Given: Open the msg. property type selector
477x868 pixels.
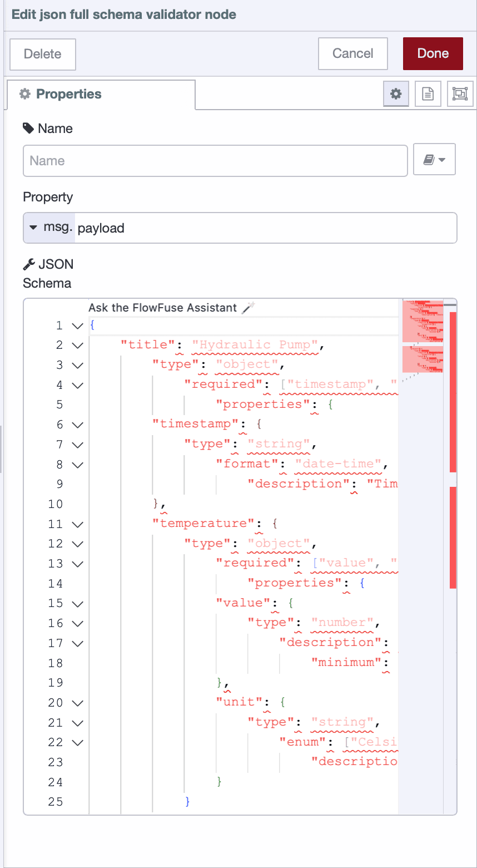Looking at the screenshot, I should click(x=49, y=228).
